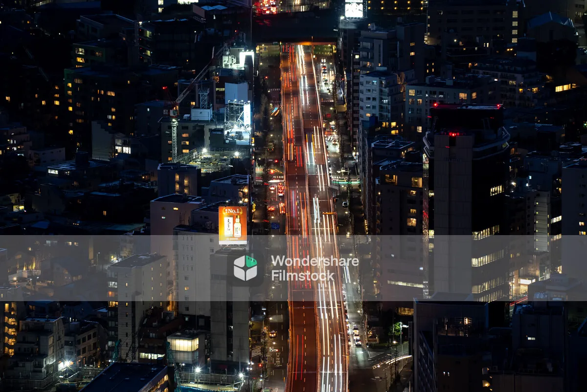Click the Wondershare watermark text
This screenshot has height=392, width=587.
[x=315, y=261]
